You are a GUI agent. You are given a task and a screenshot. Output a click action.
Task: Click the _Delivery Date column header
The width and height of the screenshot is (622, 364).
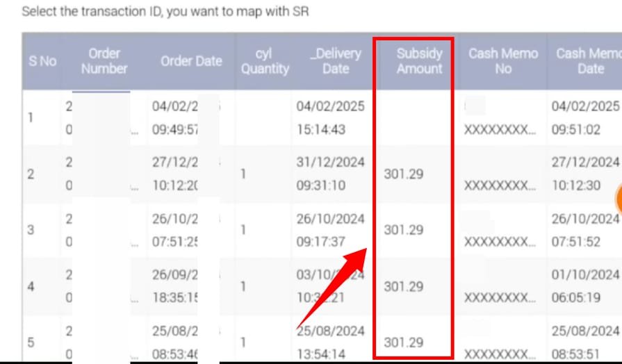[336, 61]
